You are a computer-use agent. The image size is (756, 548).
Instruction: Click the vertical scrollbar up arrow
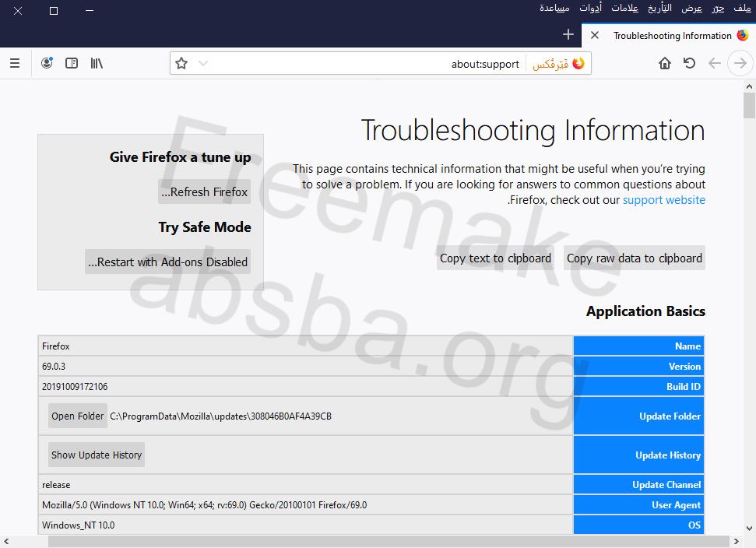pyautogui.click(x=749, y=86)
